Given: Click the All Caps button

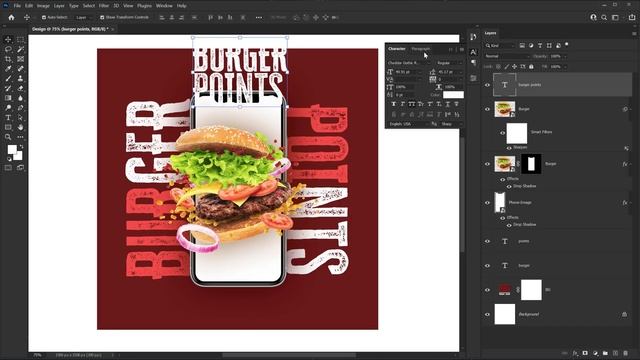Looking at the screenshot, I should 412,104.
